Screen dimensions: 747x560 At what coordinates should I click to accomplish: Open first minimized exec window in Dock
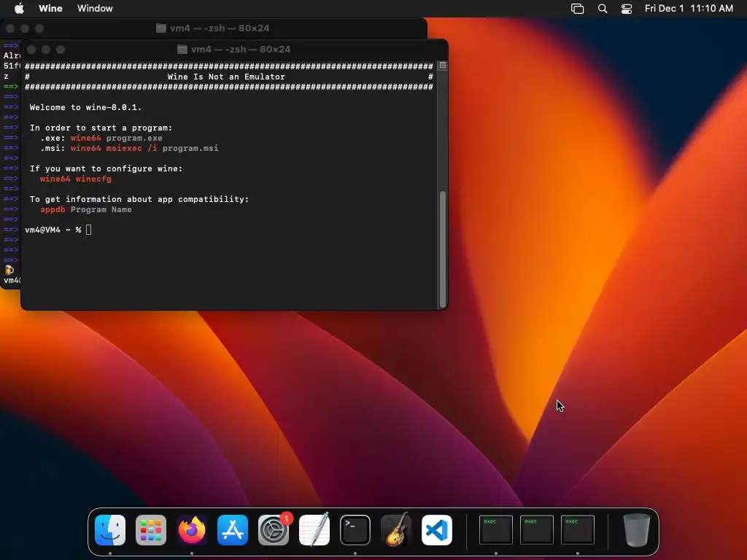[495, 529]
